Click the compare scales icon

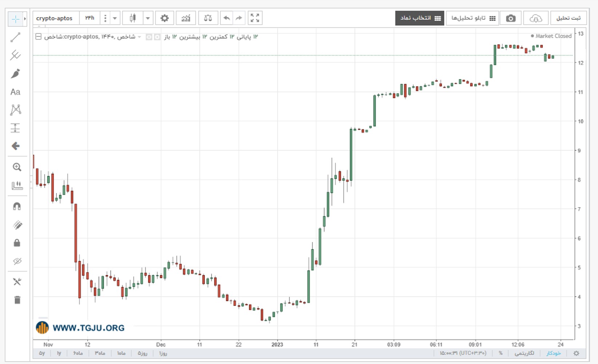(x=208, y=18)
